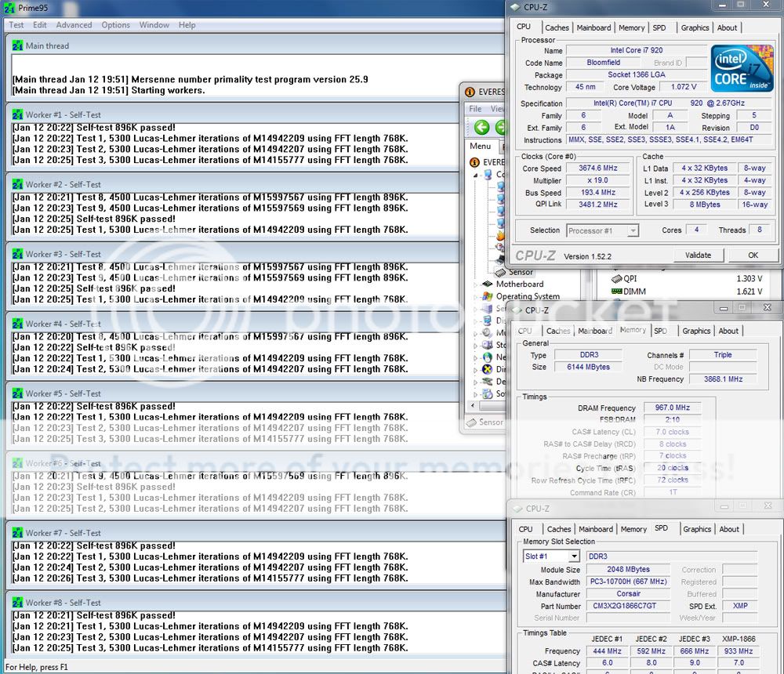Open the Options menu in Prime95
This screenshot has width=784, height=674.
click(115, 25)
